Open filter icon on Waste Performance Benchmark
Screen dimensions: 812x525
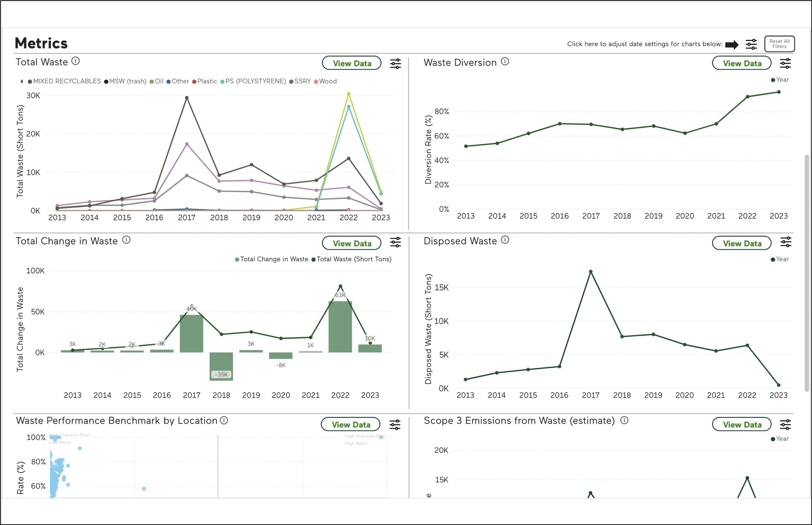(395, 424)
